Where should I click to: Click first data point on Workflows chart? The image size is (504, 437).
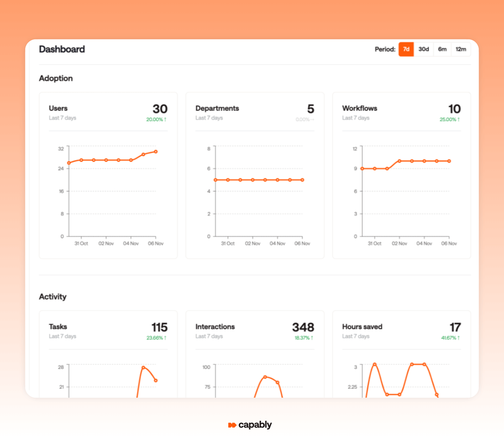(362, 169)
